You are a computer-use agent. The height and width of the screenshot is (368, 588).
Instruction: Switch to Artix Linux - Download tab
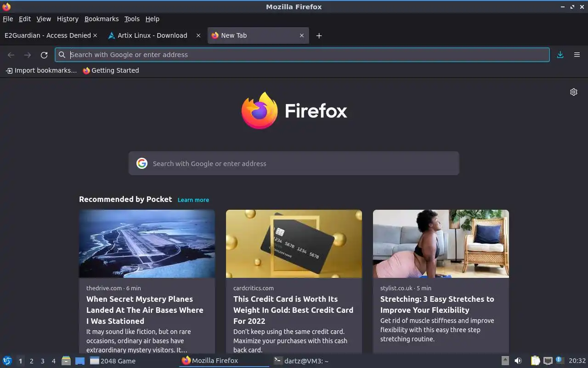click(152, 35)
